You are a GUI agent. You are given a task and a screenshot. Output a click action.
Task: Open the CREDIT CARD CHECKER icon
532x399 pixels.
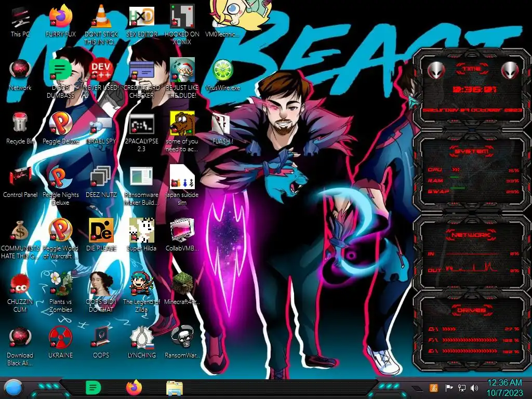coord(141,71)
